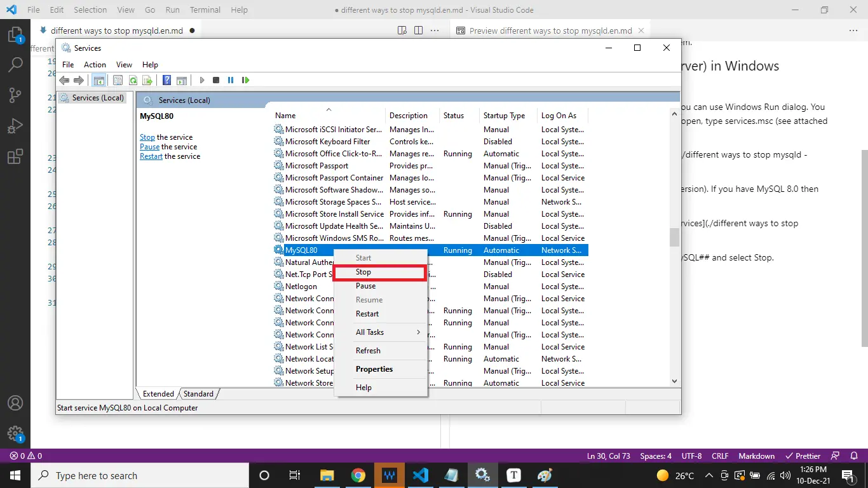Click the Restart Service toolbar icon

pyautogui.click(x=245, y=80)
